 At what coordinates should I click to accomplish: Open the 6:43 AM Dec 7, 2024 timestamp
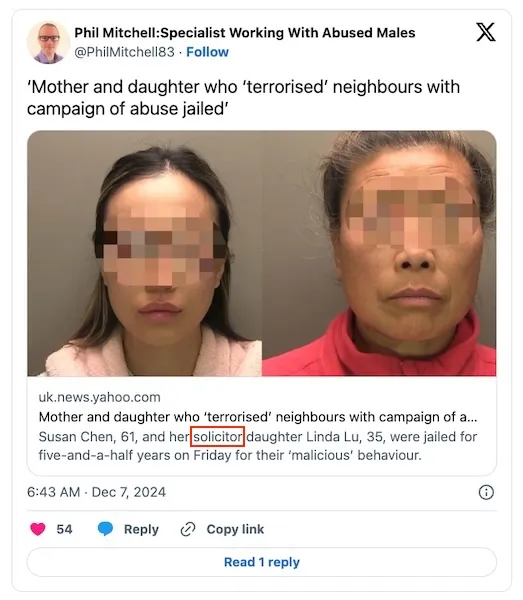(x=96, y=492)
